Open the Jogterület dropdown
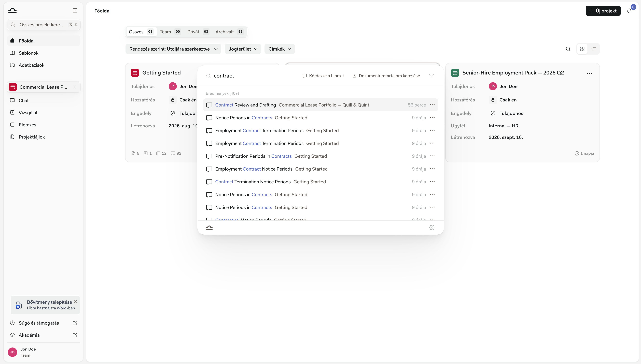 243,49
